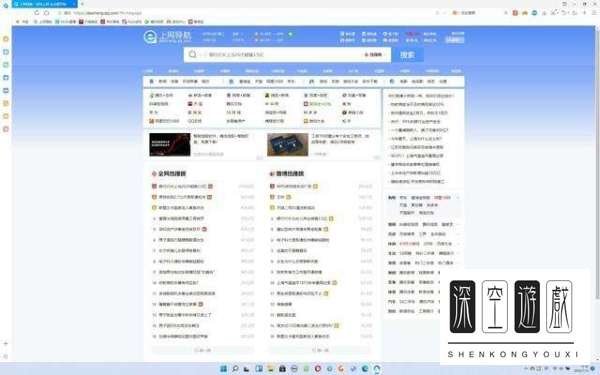Select the active blue browser tab
This screenshot has width=600, height=375.
(45, 4)
